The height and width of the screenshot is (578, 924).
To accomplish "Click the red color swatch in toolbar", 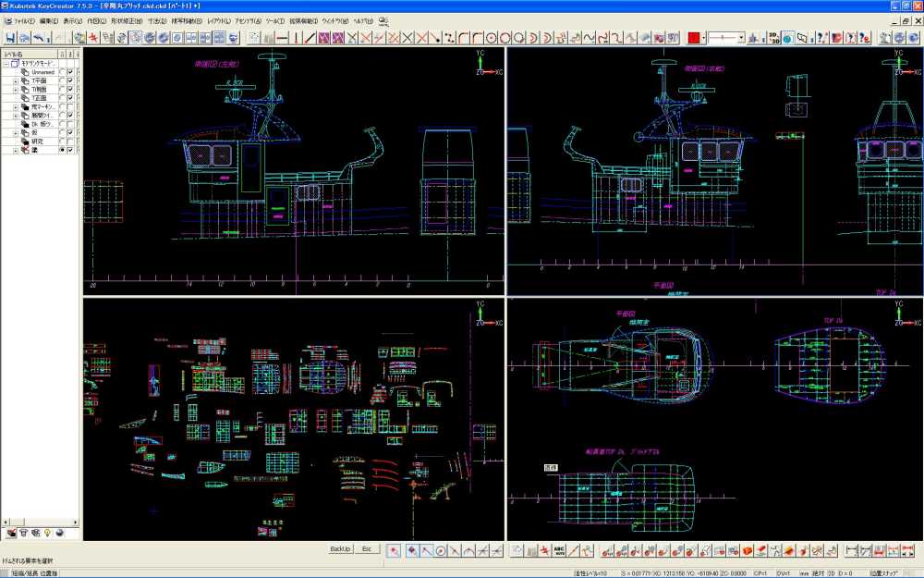I will pyautogui.click(x=694, y=38).
